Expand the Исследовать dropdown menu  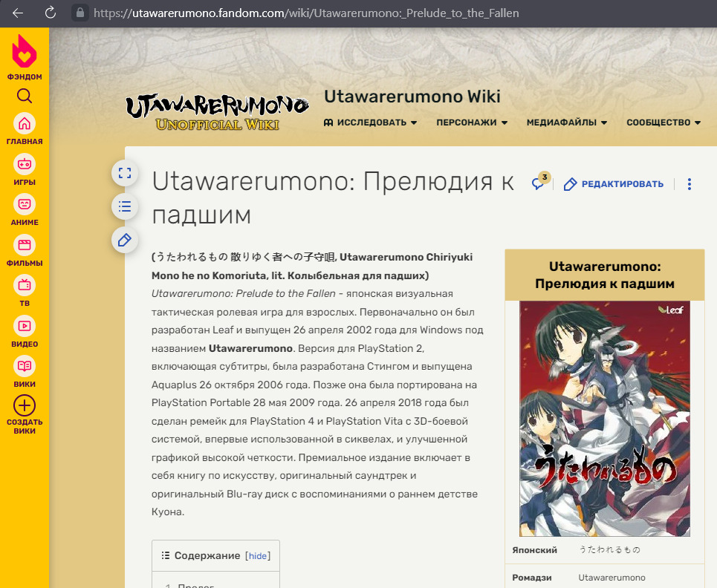point(371,122)
